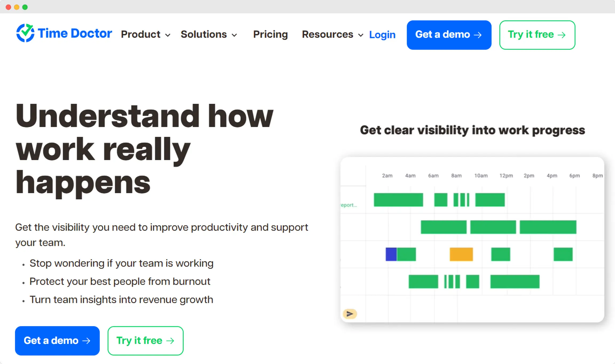Viewport: 615px width, 364px height.
Task: Click the red traffic light window control
Action: coord(9,7)
